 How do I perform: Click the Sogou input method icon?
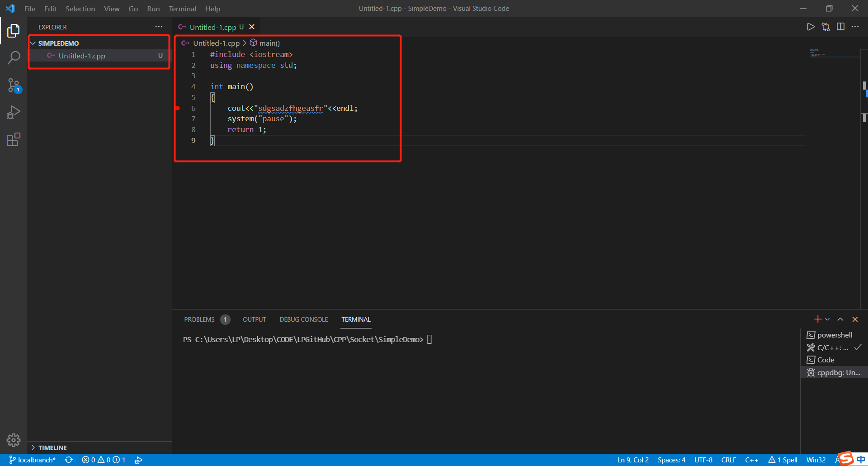845,458
